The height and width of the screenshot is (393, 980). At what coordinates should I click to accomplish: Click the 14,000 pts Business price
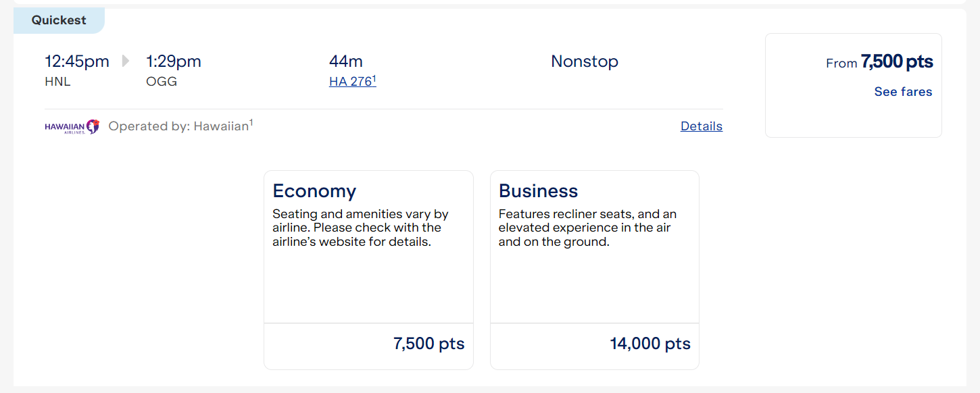tap(650, 344)
